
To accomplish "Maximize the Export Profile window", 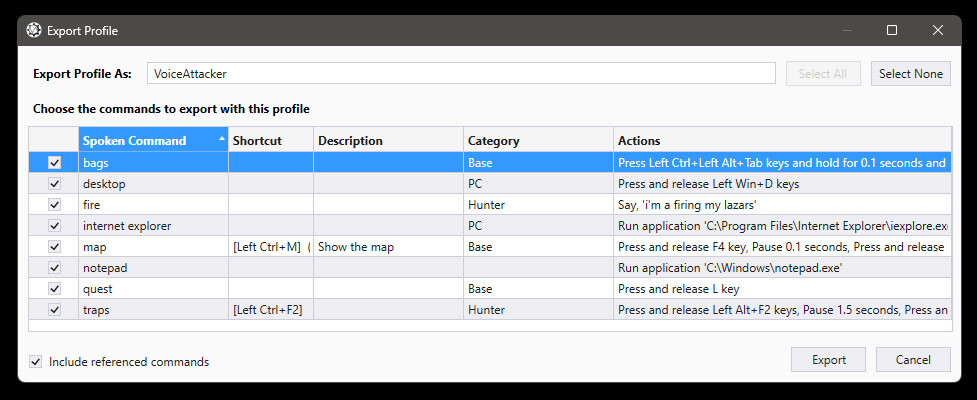I will pos(892,30).
